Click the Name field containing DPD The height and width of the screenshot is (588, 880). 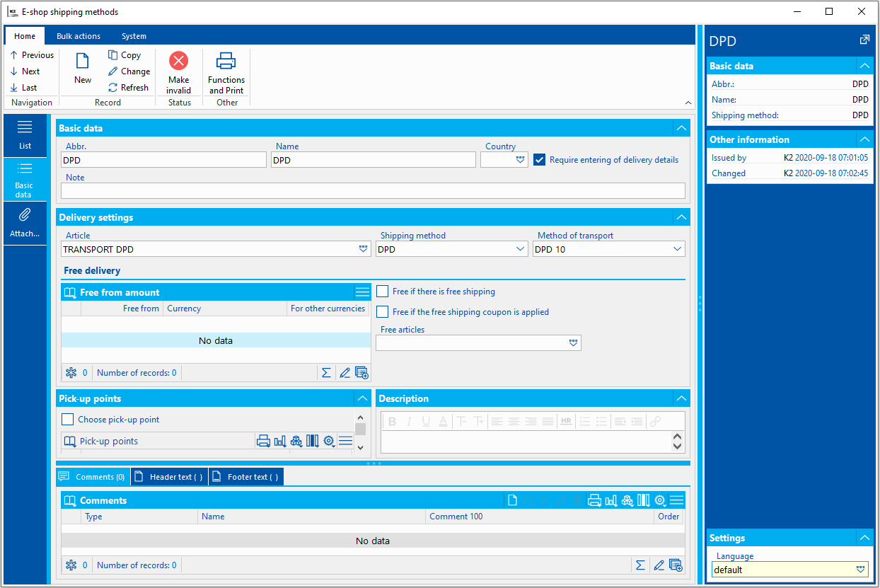(374, 160)
